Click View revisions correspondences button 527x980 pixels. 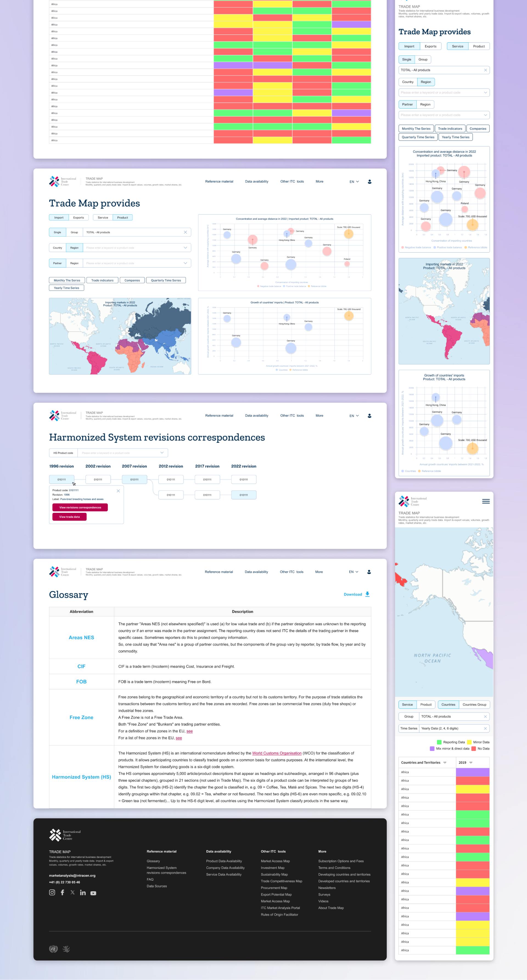pos(80,508)
